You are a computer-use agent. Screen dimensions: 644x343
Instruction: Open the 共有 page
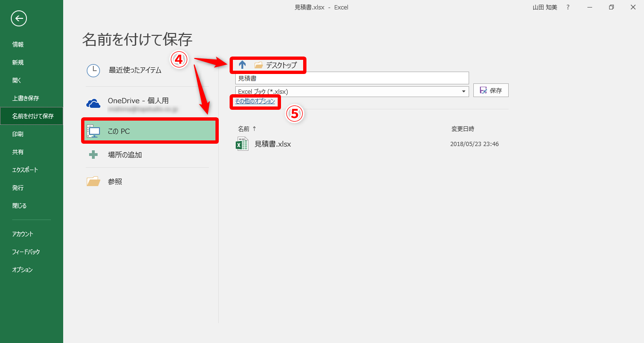[18, 152]
